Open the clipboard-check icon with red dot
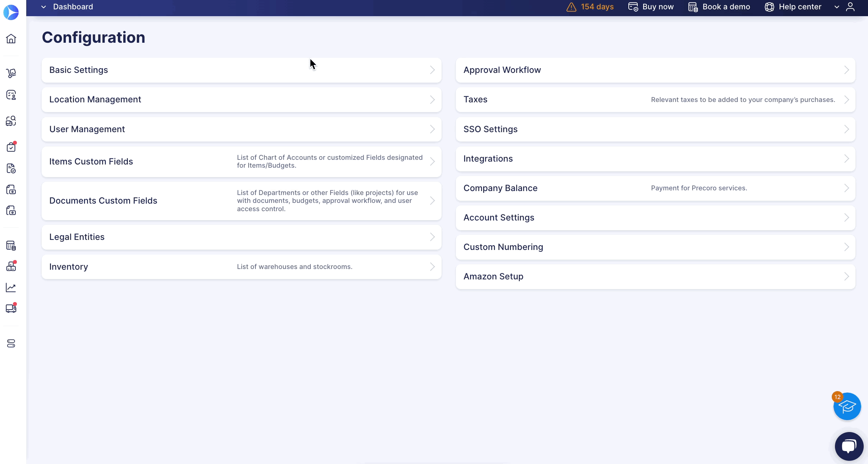 pyautogui.click(x=11, y=147)
